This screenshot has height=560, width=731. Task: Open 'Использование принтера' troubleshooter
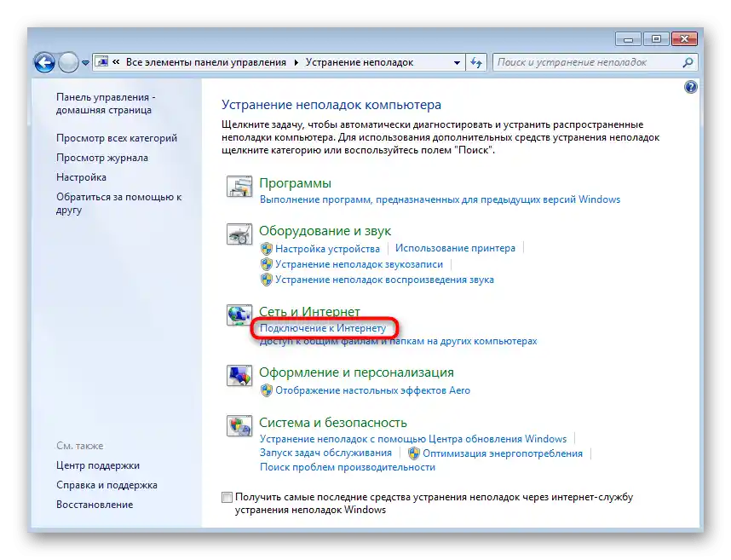pyautogui.click(x=455, y=248)
